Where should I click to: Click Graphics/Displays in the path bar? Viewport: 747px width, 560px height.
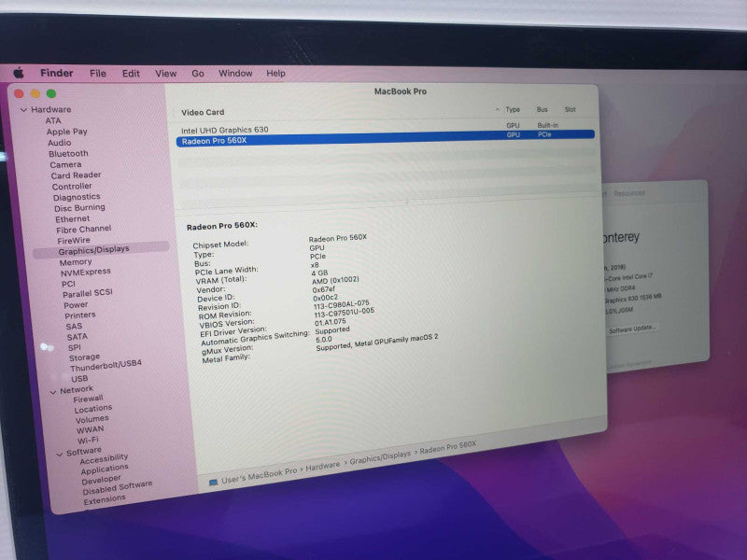click(x=380, y=457)
